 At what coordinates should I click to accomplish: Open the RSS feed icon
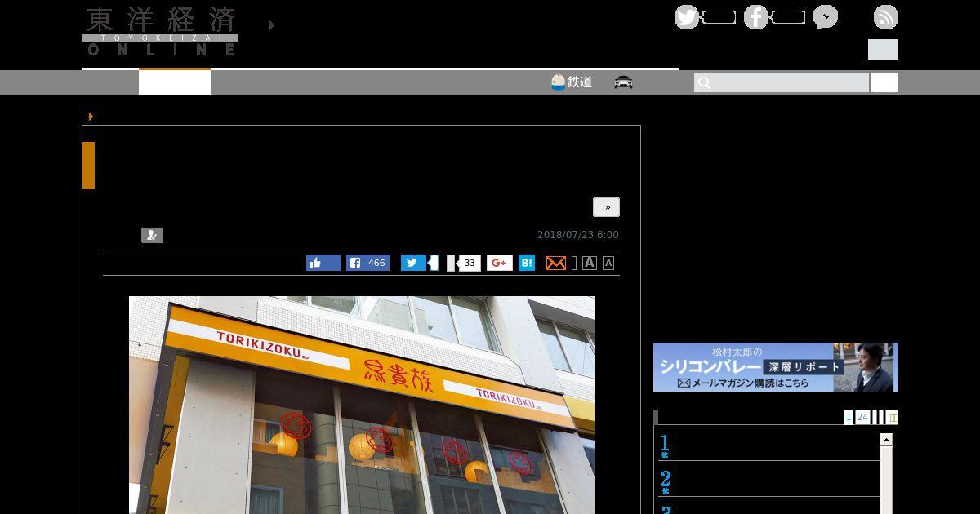pos(886,17)
